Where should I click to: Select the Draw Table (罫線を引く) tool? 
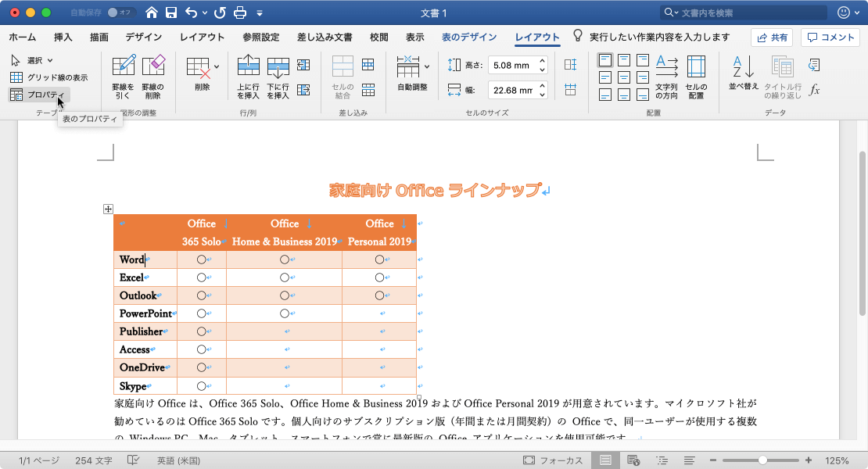[x=124, y=77]
